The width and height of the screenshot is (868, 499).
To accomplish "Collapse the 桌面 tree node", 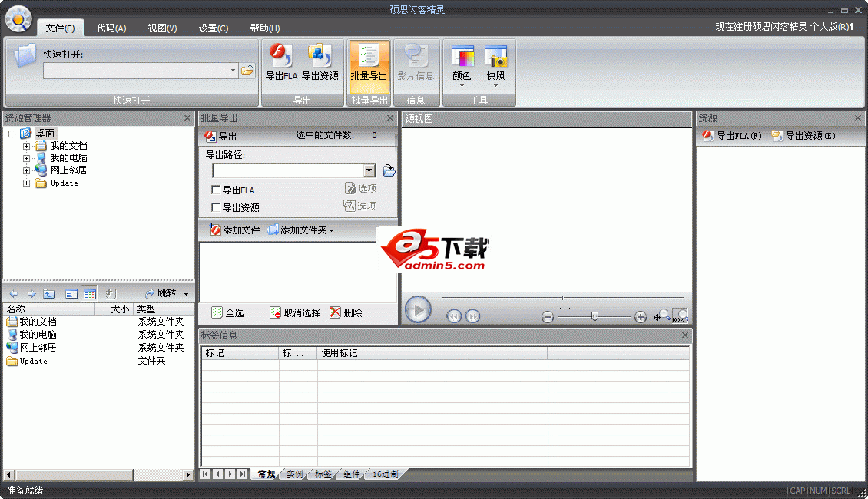I will (12, 134).
